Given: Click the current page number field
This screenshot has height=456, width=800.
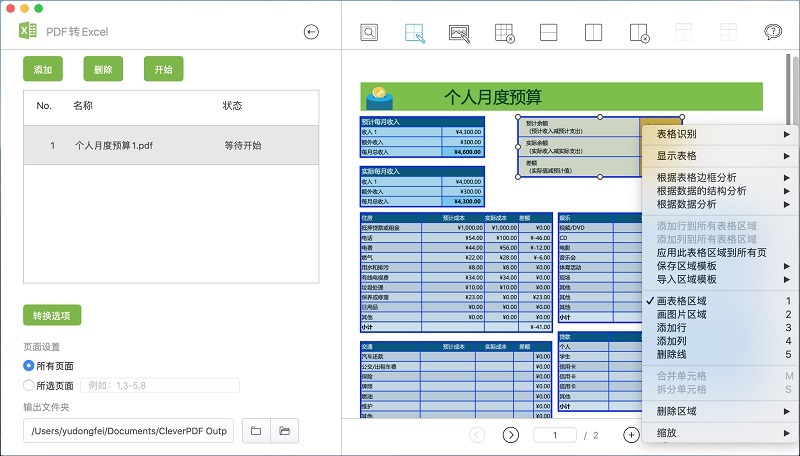Looking at the screenshot, I should coord(555,435).
